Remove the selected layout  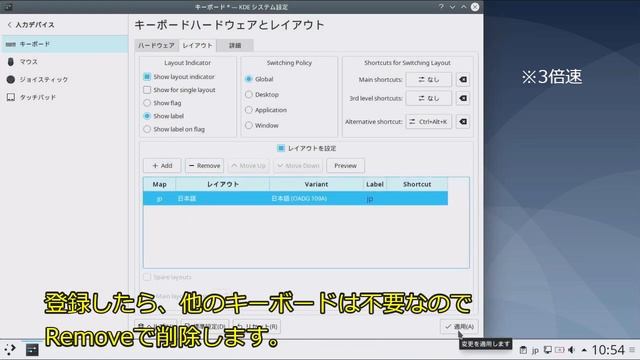pos(204,166)
